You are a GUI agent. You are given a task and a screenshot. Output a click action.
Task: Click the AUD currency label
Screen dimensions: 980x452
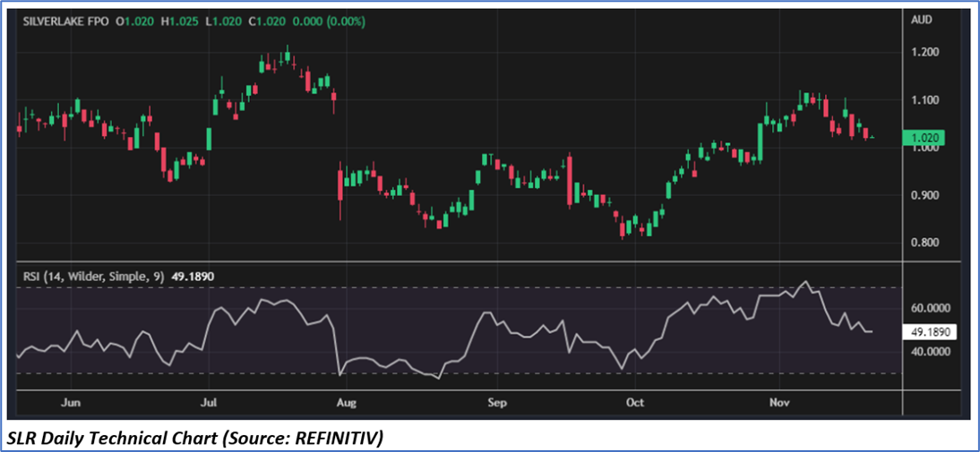(923, 20)
